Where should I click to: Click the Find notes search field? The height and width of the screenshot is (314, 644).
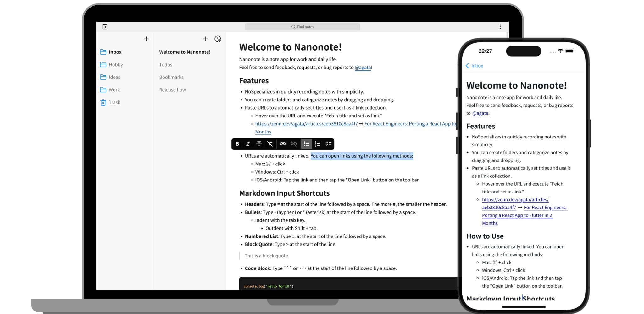coord(302,27)
